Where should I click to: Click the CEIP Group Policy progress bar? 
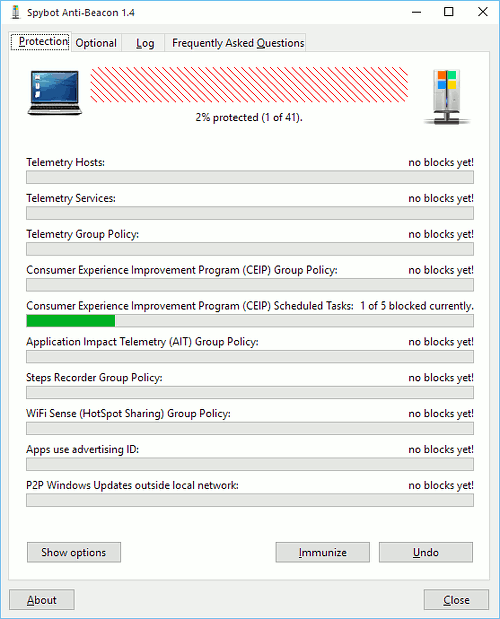[x=250, y=285]
